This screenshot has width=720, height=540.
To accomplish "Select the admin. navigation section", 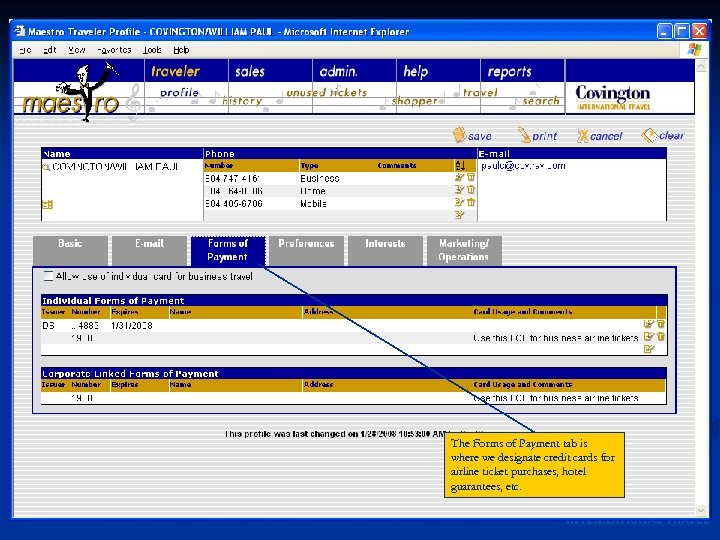I will [x=338, y=71].
